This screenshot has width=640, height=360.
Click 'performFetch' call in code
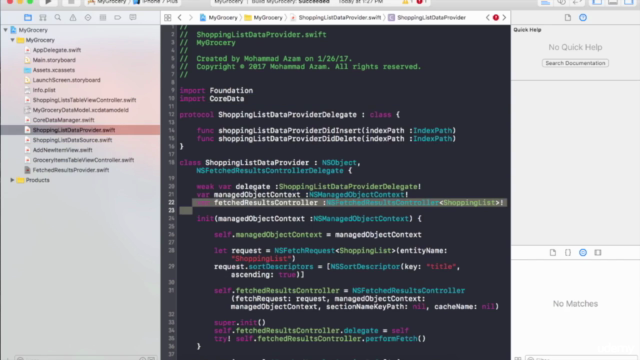click(x=391, y=338)
